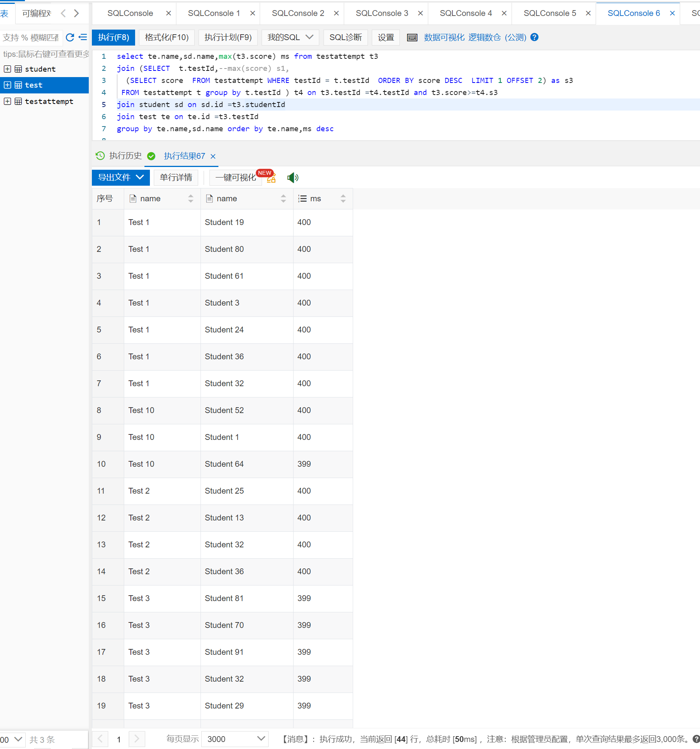Show the 执行计划(F9) execution plan

click(x=228, y=37)
